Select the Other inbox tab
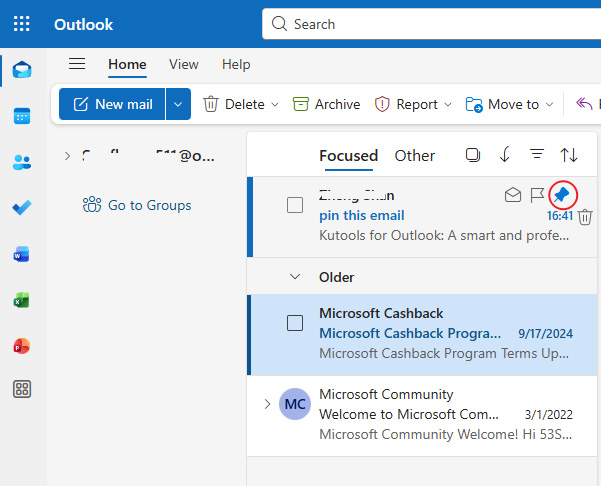The width and height of the screenshot is (601, 486). pyautogui.click(x=415, y=156)
